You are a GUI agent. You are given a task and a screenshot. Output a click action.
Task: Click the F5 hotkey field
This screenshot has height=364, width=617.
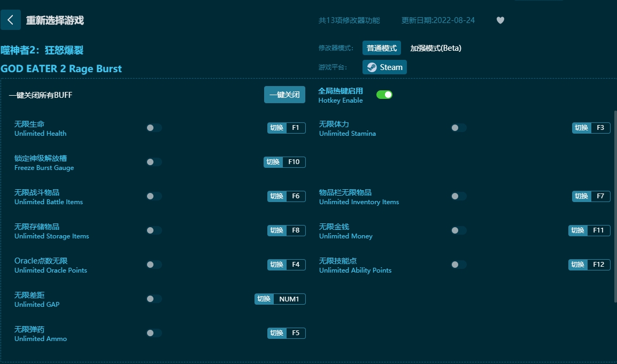[296, 334]
